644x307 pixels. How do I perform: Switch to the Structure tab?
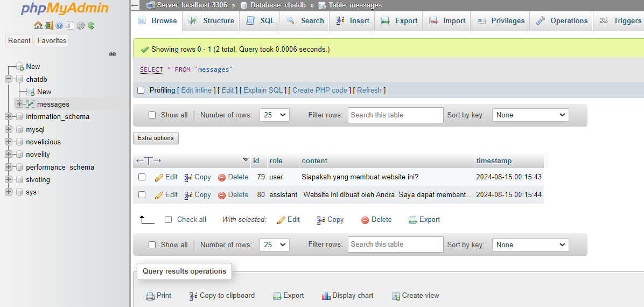[211, 20]
